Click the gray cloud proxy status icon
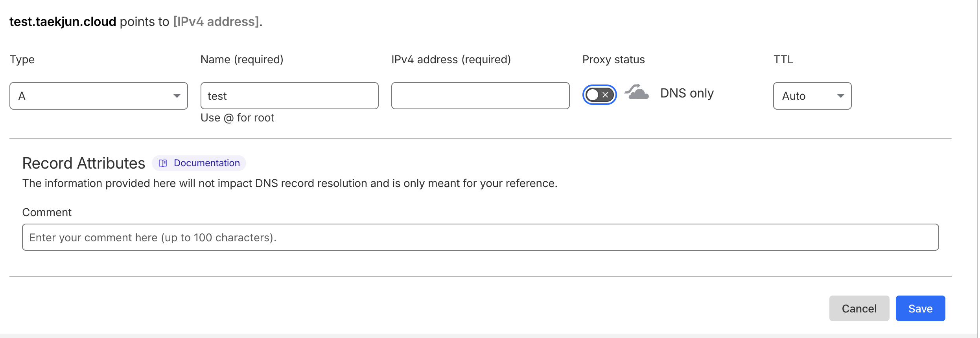Screen dimensions: 980x338 pyautogui.click(x=637, y=92)
